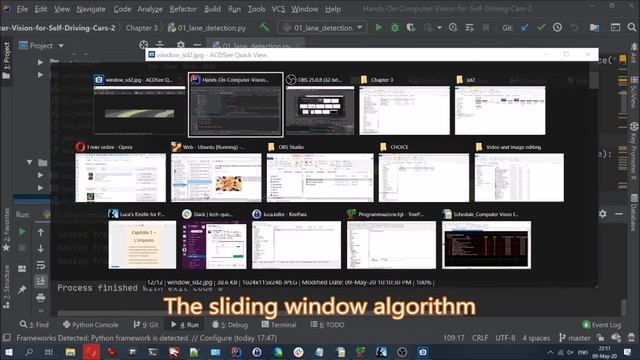
Task: Collapse the expanded folder in Project tree
Action: 29,162
